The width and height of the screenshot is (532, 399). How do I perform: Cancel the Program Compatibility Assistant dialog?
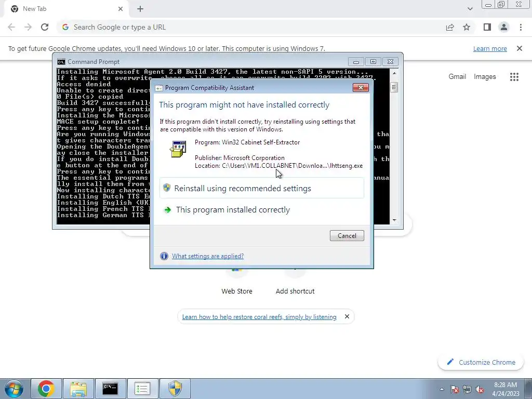coord(347,236)
